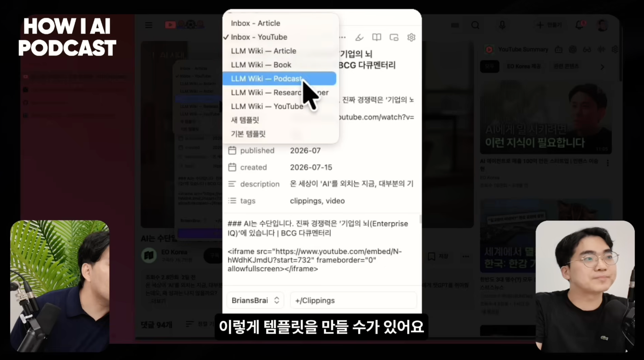Viewport: 644px width, 360px height.
Task: Click YouTube search magnifier icon
Action: tap(476, 25)
